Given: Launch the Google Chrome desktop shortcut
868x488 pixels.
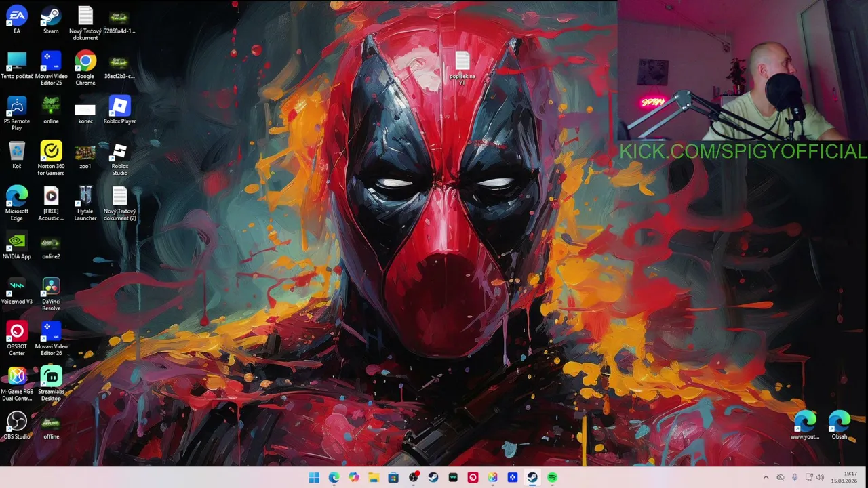Looking at the screenshot, I should 85,68.
